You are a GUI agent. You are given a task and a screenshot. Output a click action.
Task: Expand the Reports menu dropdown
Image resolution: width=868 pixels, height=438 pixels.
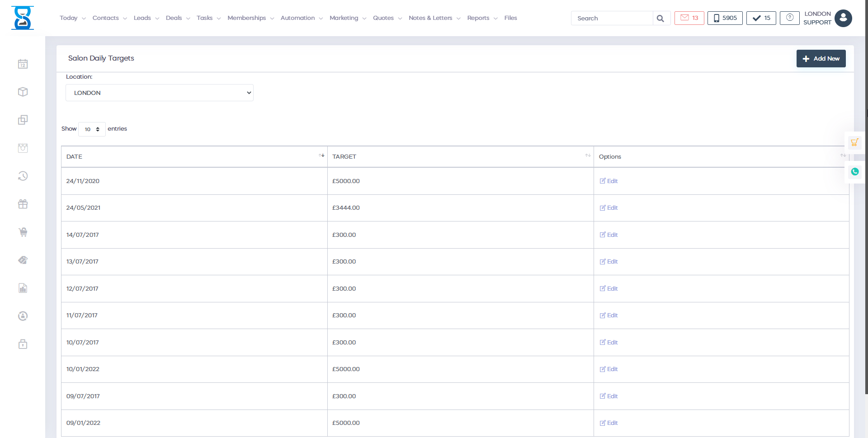point(482,18)
